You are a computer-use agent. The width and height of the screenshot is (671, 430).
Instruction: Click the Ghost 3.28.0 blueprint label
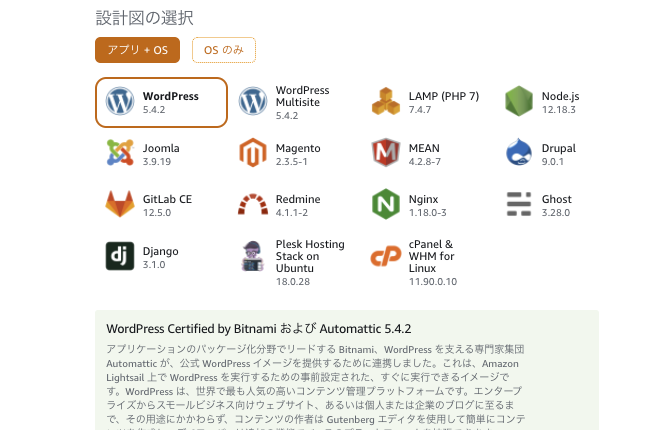pos(556,205)
